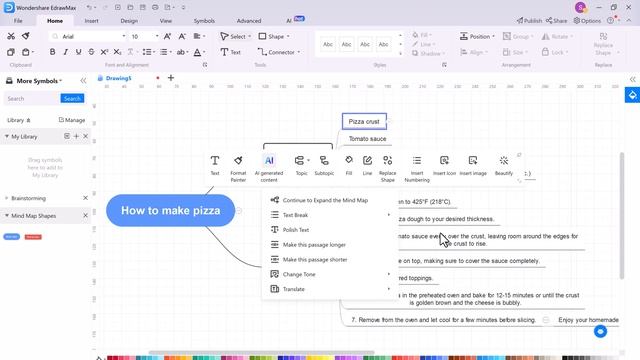This screenshot has width=640, height=360.
Task: Close the My Library section
Action: pos(85,136)
